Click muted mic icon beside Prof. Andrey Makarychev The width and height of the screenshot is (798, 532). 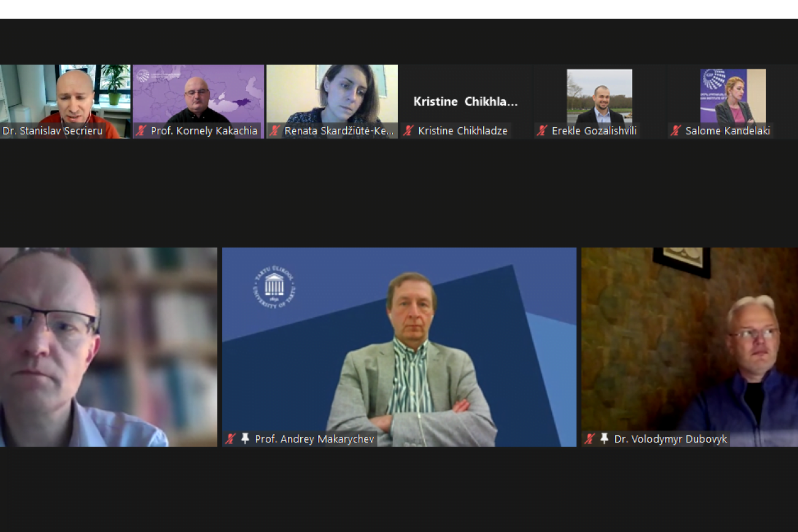[x=231, y=439]
